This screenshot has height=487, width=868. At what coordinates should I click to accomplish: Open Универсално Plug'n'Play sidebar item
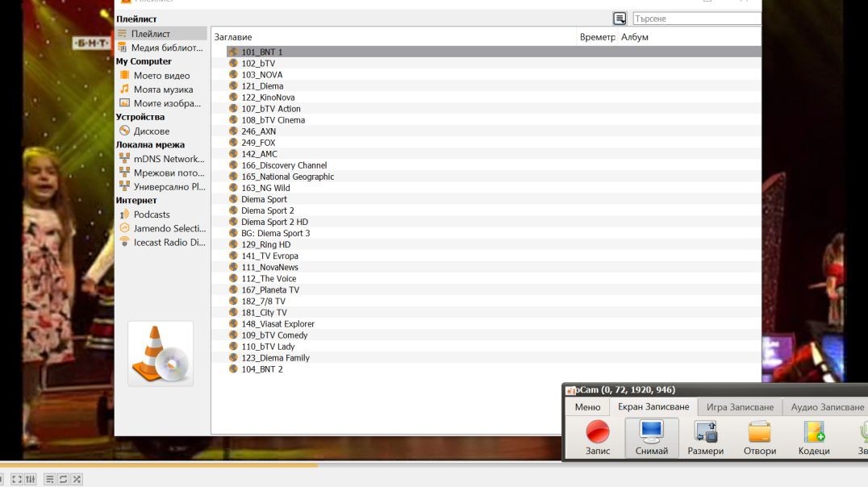pos(161,186)
